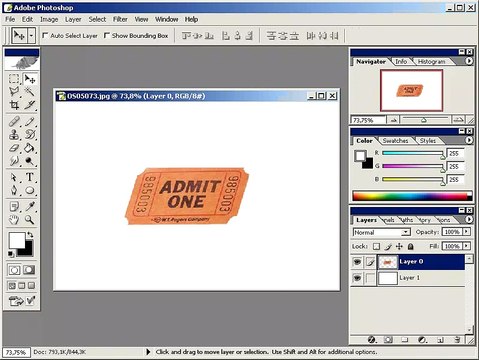Open the Filter menu
This screenshot has width=479, height=360.
(x=120, y=19)
